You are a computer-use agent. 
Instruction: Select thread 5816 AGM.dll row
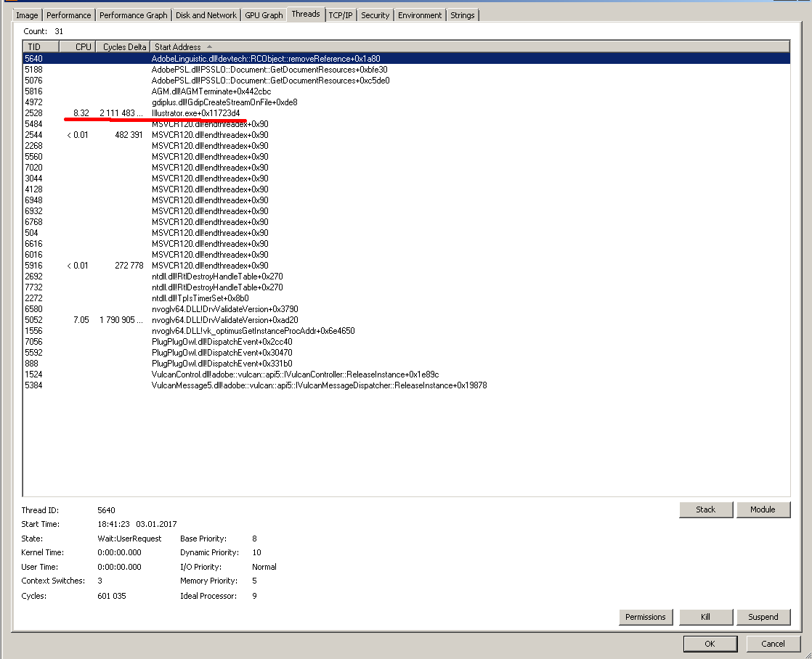coord(407,91)
